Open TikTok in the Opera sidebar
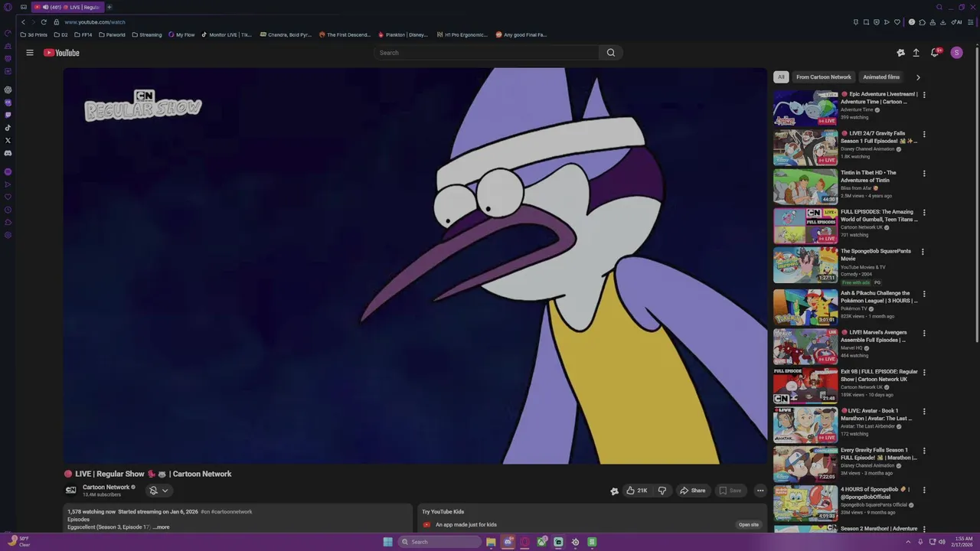Image resolution: width=980 pixels, height=551 pixels. [x=8, y=128]
